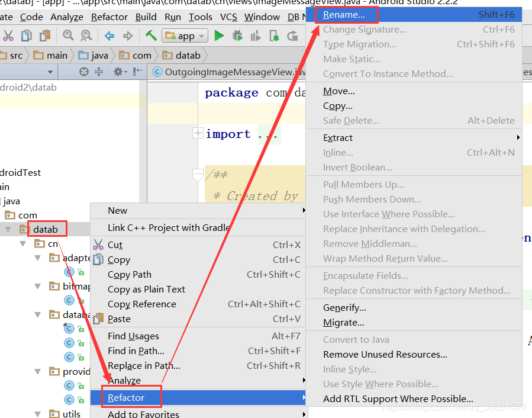Open the VCS menu

(x=228, y=17)
